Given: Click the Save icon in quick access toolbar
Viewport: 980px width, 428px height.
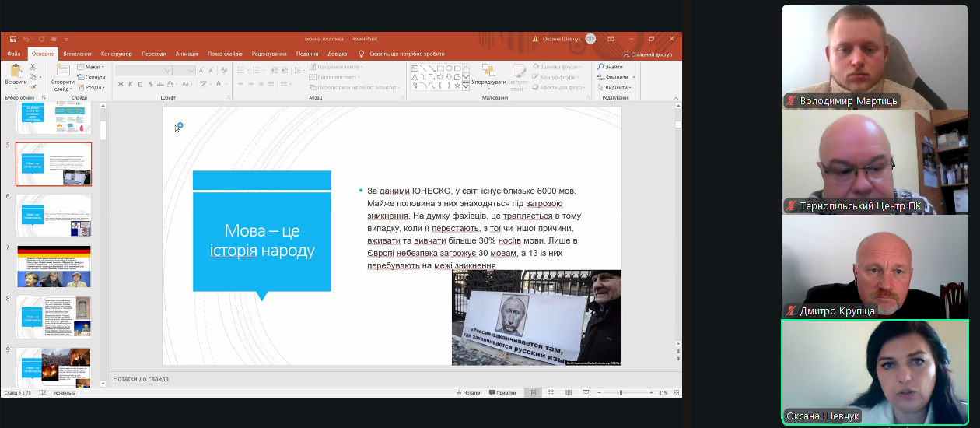Looking at the screenshot, I should coord(13,39).
